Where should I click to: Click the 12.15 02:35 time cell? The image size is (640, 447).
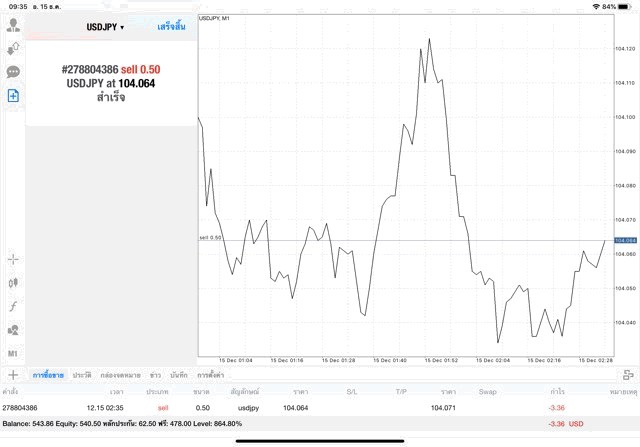(105, 408)
